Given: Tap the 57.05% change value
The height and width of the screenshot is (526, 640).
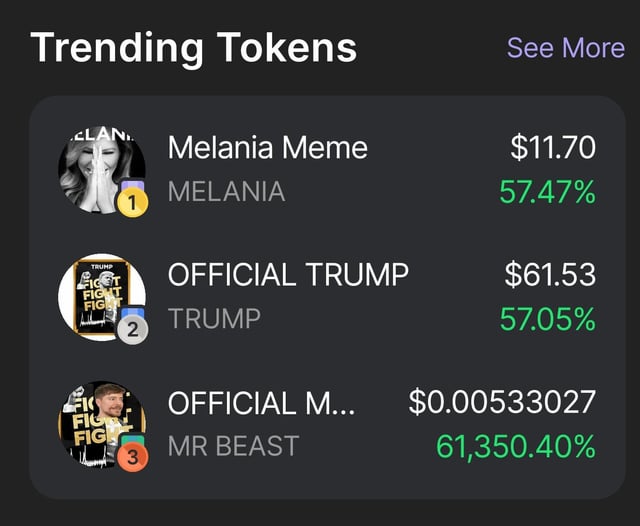Looking at the screenshot, I should (547, 318).
